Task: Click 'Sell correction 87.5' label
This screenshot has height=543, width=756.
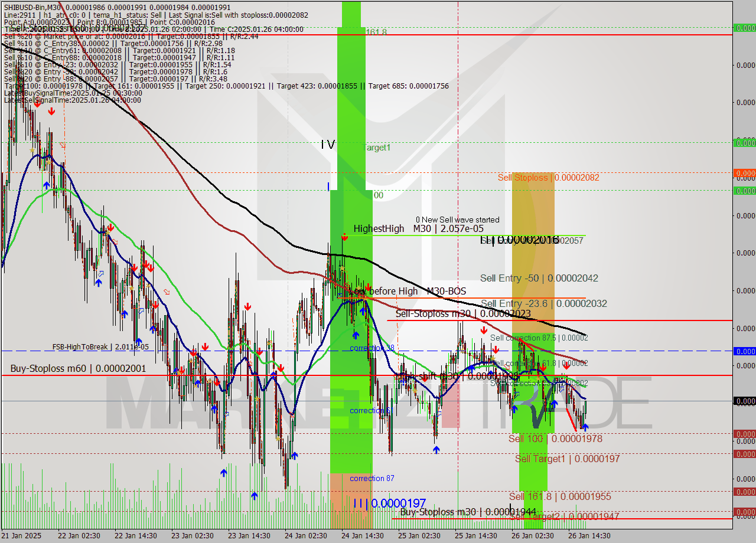Action: tap(539, 338)
